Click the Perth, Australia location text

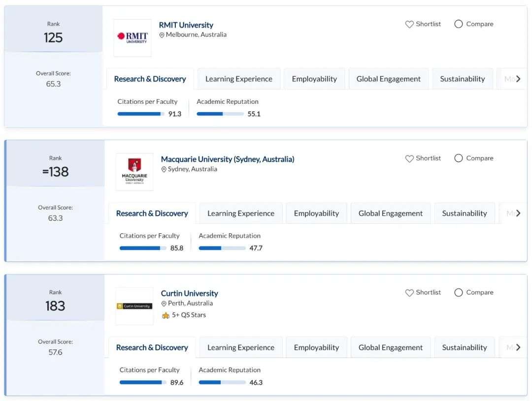(190, 303)
